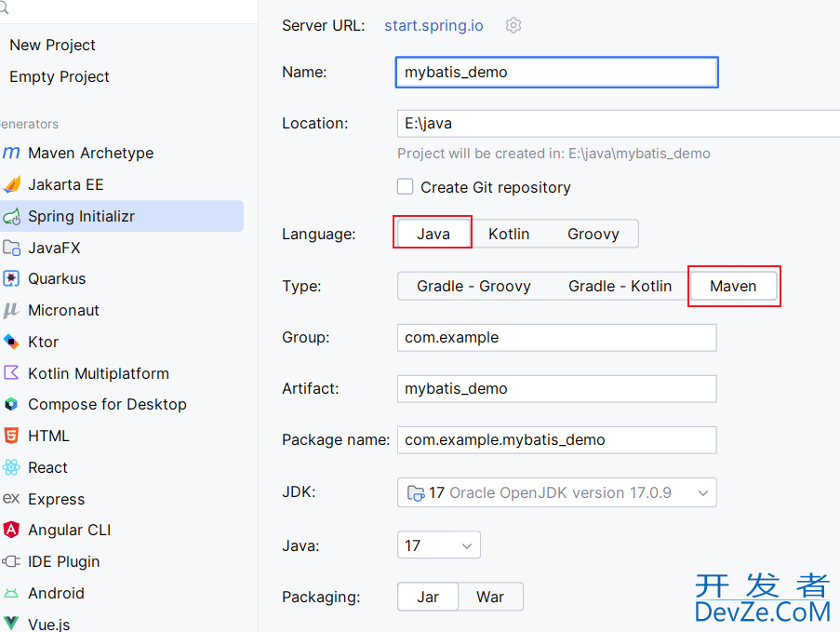
Task: Click the Package name text field
Action: click(x=556, y=439)
